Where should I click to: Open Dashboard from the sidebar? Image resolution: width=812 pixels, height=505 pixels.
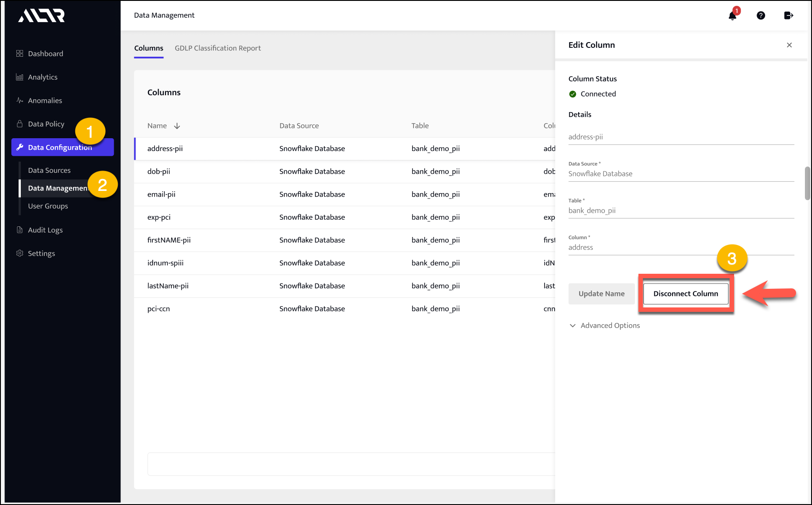point(45,54)
